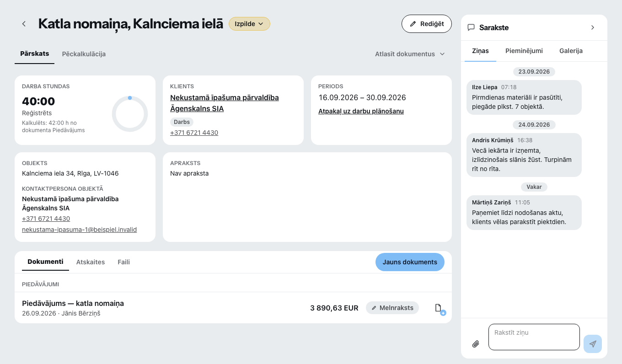Click the 40:00 registered hours value

38,102
